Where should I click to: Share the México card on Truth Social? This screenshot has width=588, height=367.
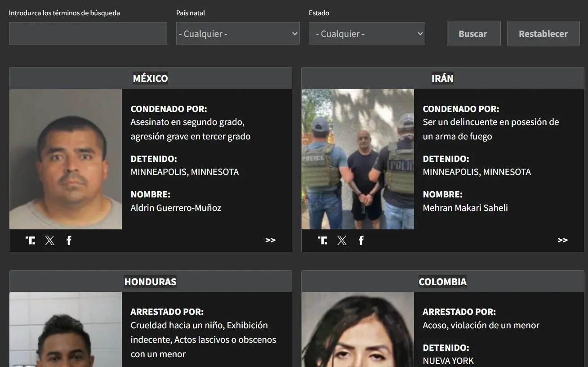coord(31,240)
